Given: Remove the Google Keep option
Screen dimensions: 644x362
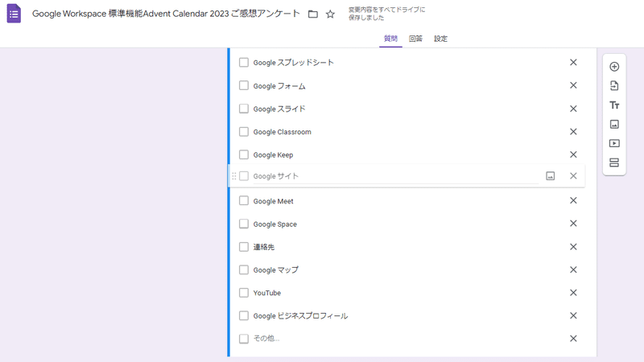Looking at the screenshot, I should [573, 154].
